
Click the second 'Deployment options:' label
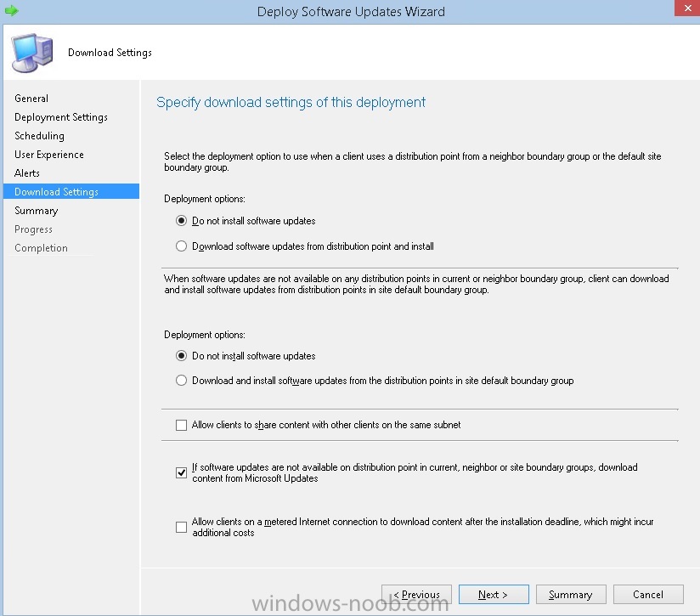coord(205,335)
